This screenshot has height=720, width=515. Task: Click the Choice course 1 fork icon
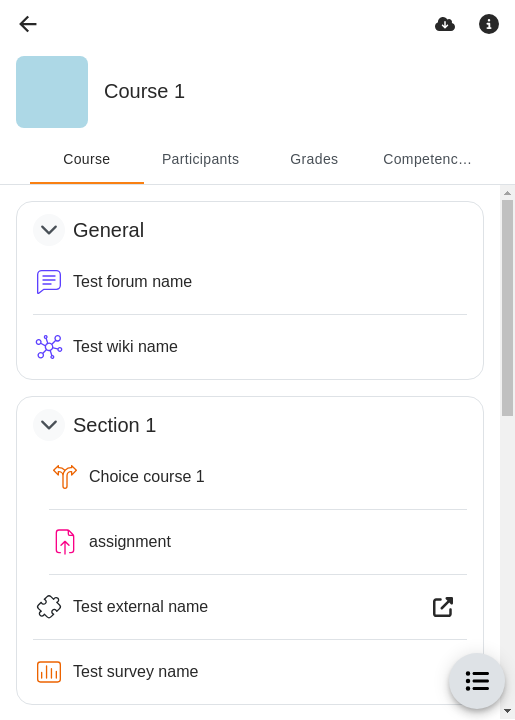coord(65,477)
